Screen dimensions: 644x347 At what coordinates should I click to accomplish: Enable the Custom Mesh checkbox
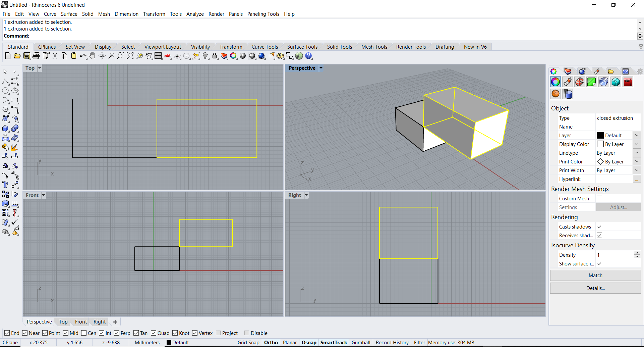click(x=599, y=199)
